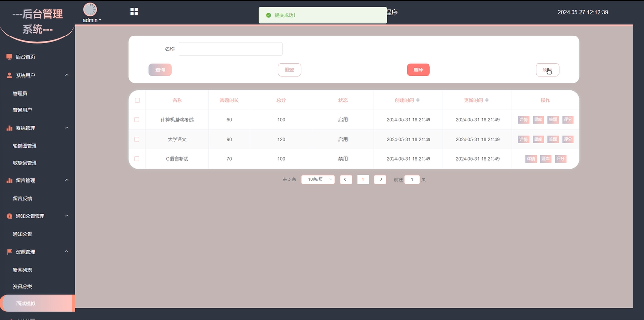Open 题库 for C语言考试
This screenshot has width=644, height=320.
[x=545, y=159]
